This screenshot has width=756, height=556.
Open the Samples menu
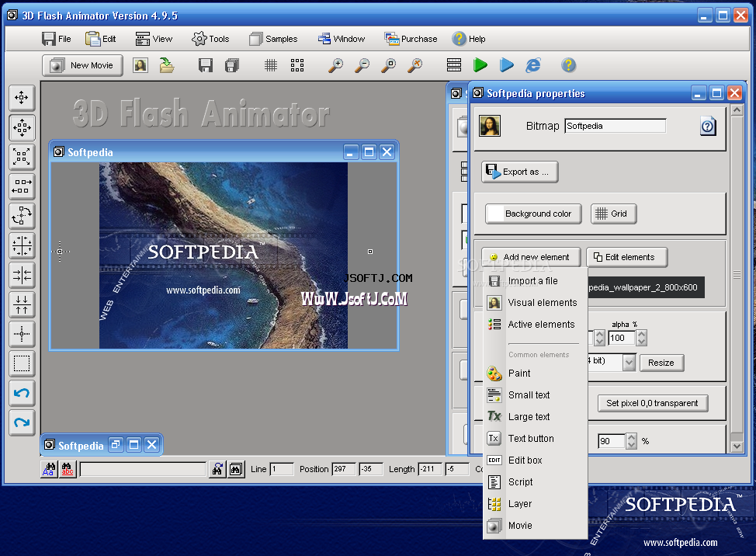click(x=273, y=39)
